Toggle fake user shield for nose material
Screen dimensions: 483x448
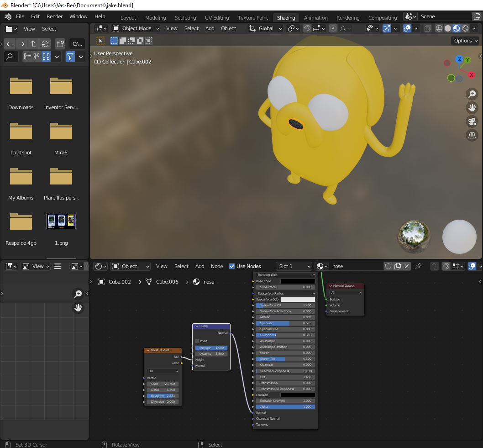coord(388,266)
